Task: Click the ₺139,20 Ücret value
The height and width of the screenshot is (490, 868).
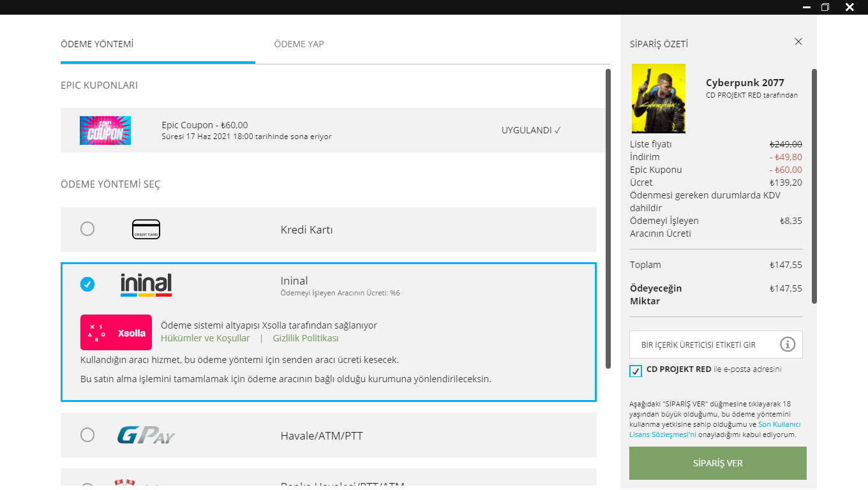Action: [x=786, y=182]
